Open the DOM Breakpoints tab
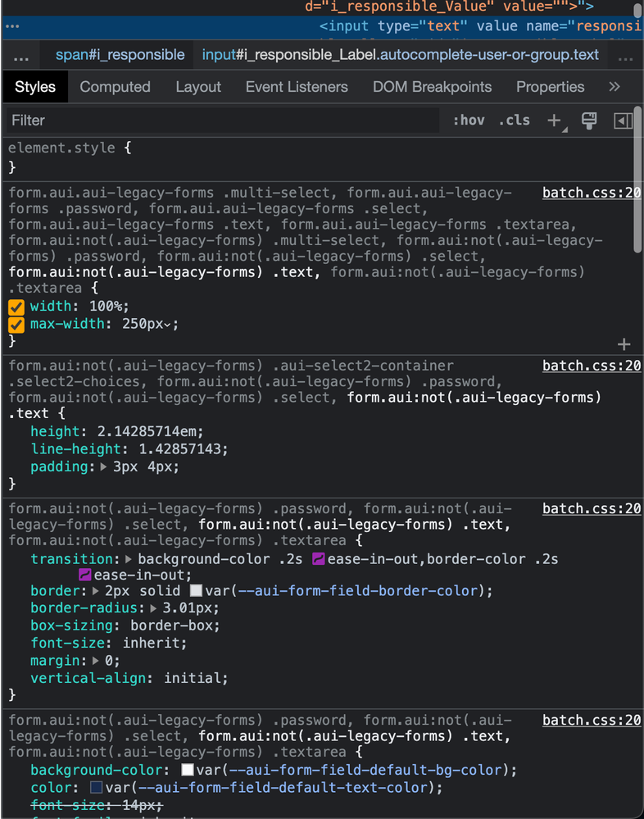Image resolution: width=644 pixels, height=819 pixels. [432, 87]
